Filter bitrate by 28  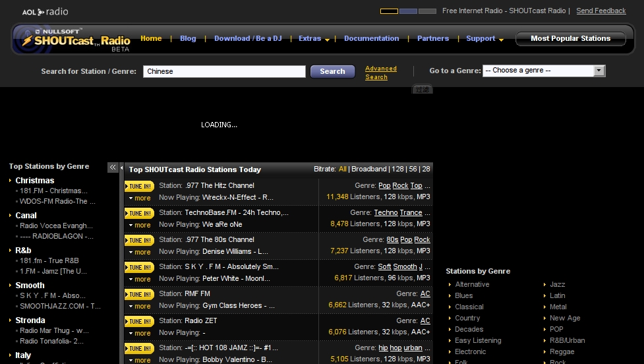(426, 169)
